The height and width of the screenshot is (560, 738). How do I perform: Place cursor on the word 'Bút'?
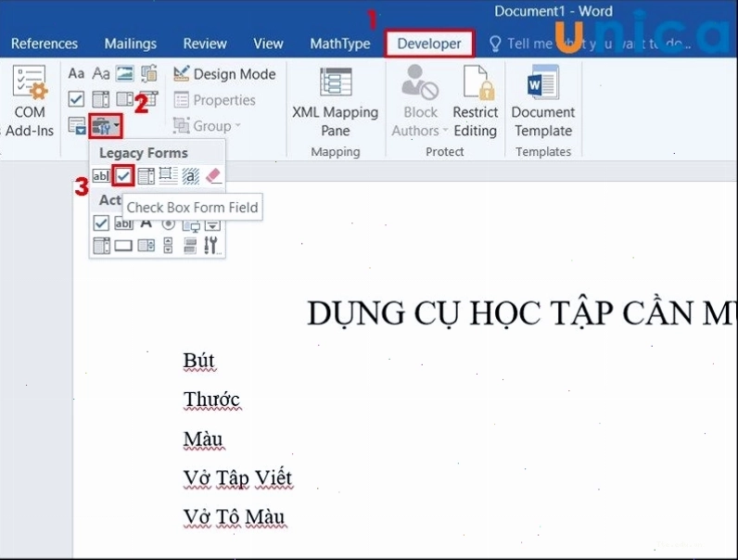click(198, 361)
